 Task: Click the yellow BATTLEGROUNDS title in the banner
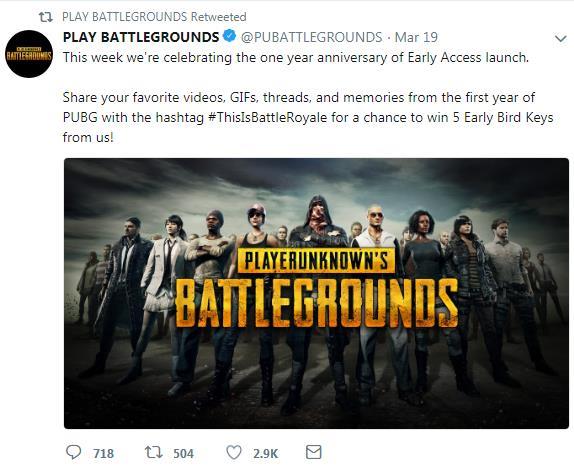coord(317,303)
